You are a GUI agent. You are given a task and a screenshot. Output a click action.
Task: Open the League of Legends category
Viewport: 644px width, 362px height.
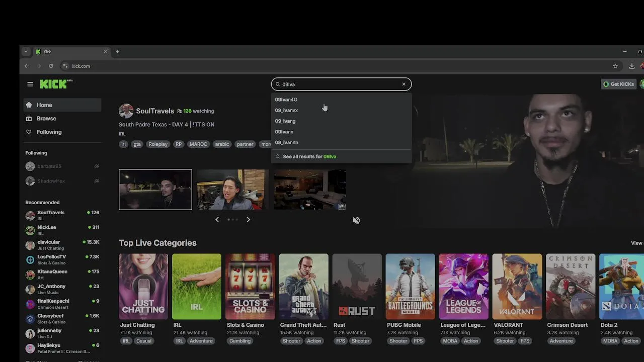click(463, 287)
